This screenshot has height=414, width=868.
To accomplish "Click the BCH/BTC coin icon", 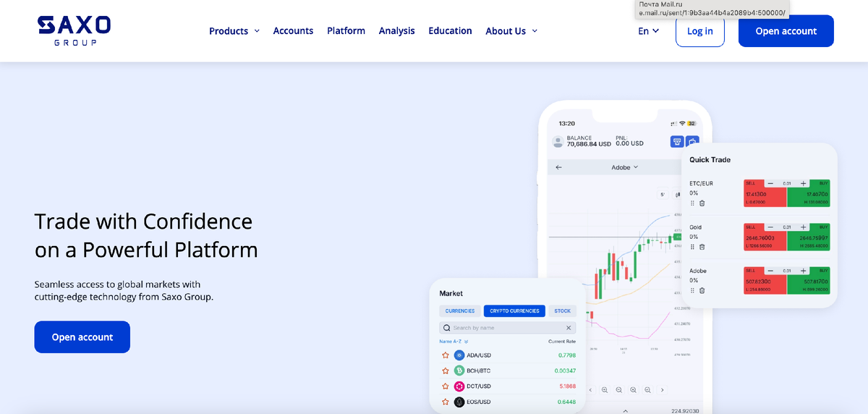I will coord(459,371).
